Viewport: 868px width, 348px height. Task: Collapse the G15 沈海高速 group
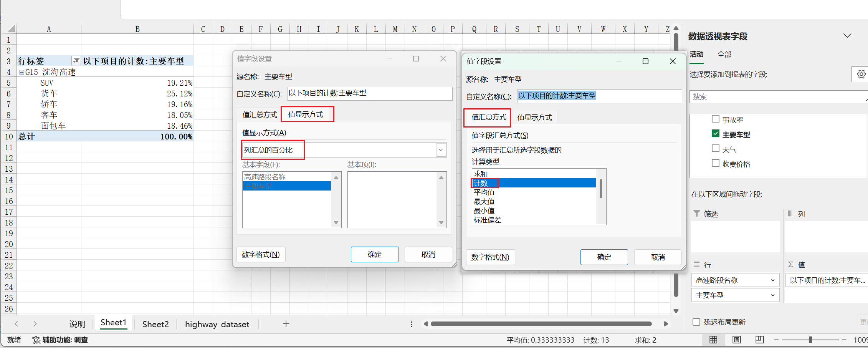[x=21, y=72]
